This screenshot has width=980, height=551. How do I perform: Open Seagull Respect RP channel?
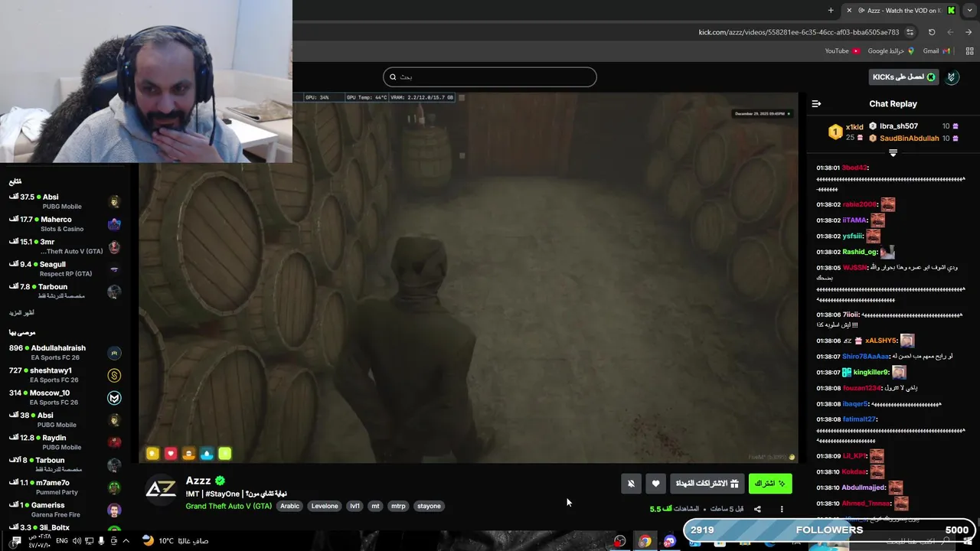coord(65,269)
